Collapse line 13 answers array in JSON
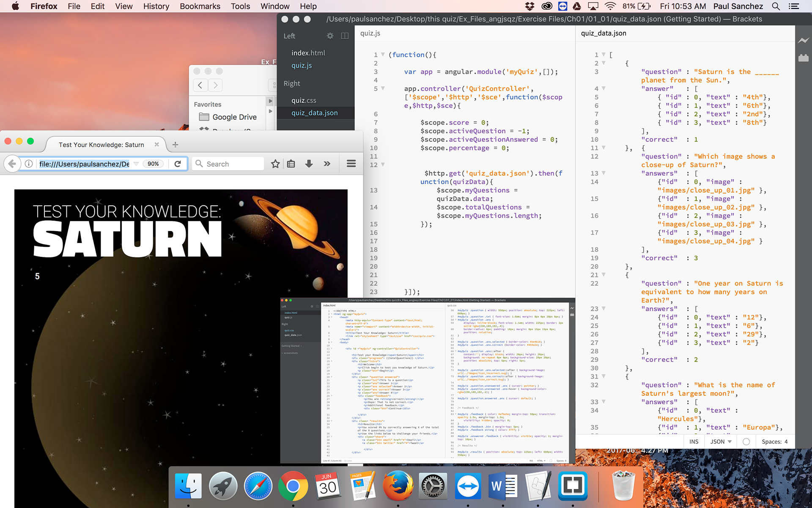Screen dimensions: 812x508 (x=604, y=173)
